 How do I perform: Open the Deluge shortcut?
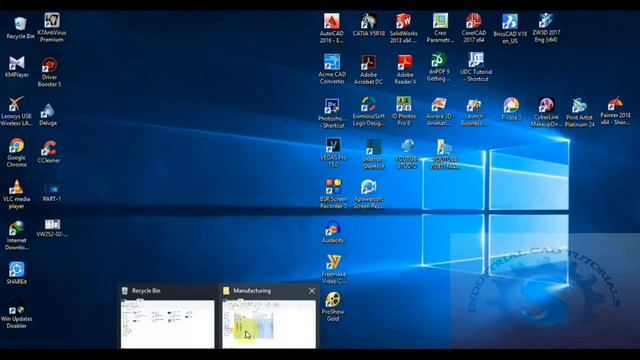point(48,114)
